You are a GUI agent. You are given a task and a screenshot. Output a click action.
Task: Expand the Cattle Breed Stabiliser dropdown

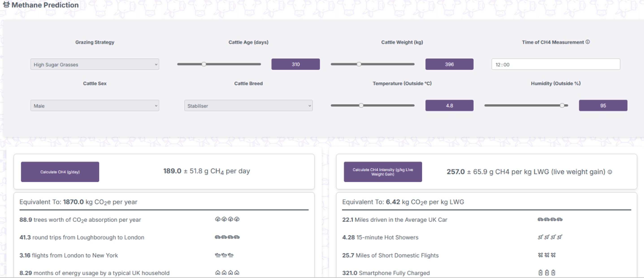[x=248, y=106]
